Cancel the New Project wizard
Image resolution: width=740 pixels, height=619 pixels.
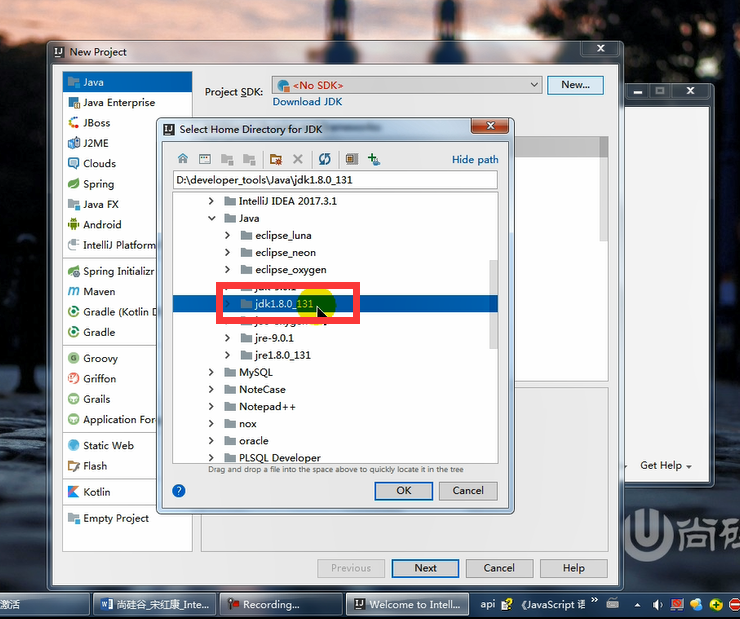(x=499, y=568)
